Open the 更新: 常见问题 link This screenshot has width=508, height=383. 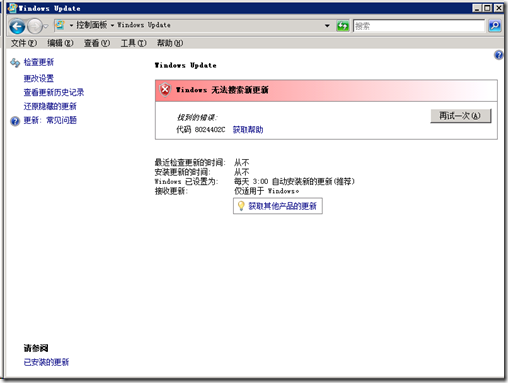(x=50, y=120)
